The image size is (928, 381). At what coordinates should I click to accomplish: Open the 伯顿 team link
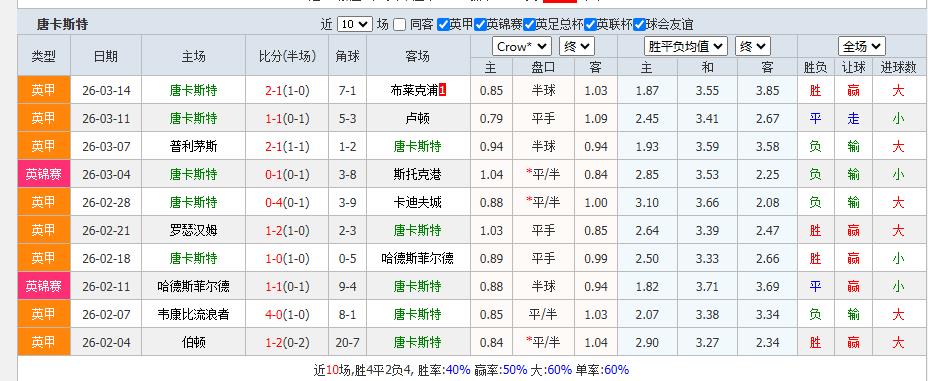coord(194,342)
